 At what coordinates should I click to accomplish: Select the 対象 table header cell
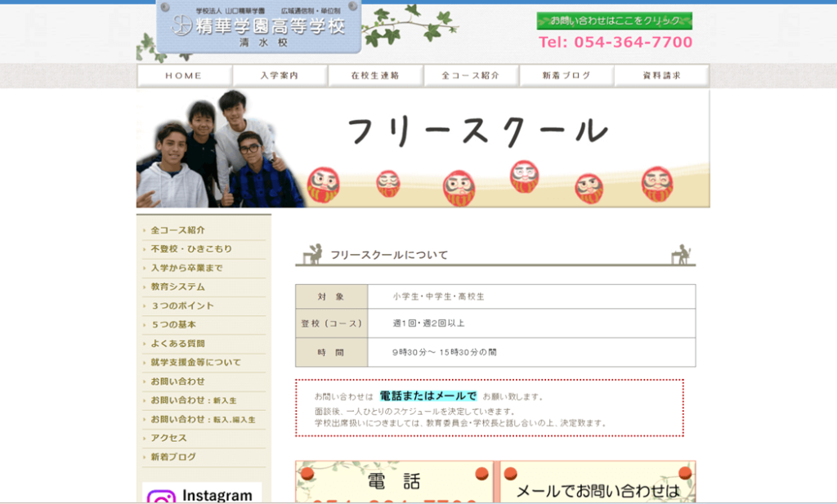[x=332, y=297]
